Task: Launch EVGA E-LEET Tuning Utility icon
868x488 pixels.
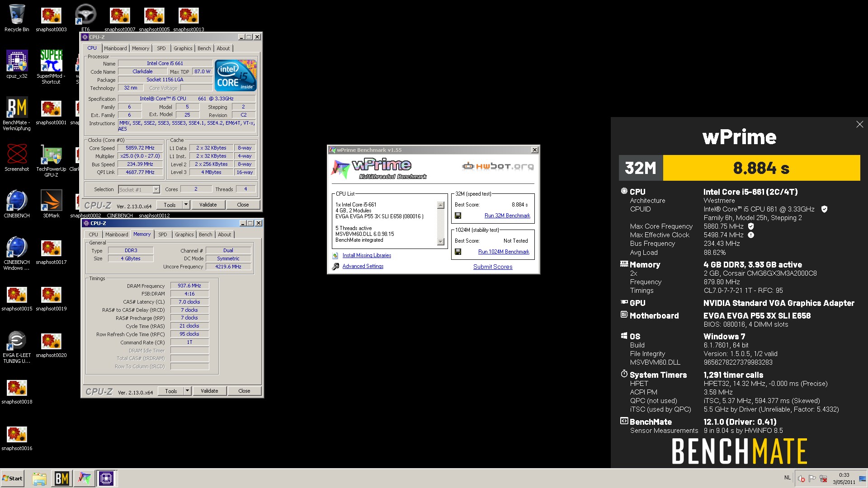Action: click(17, 347)
